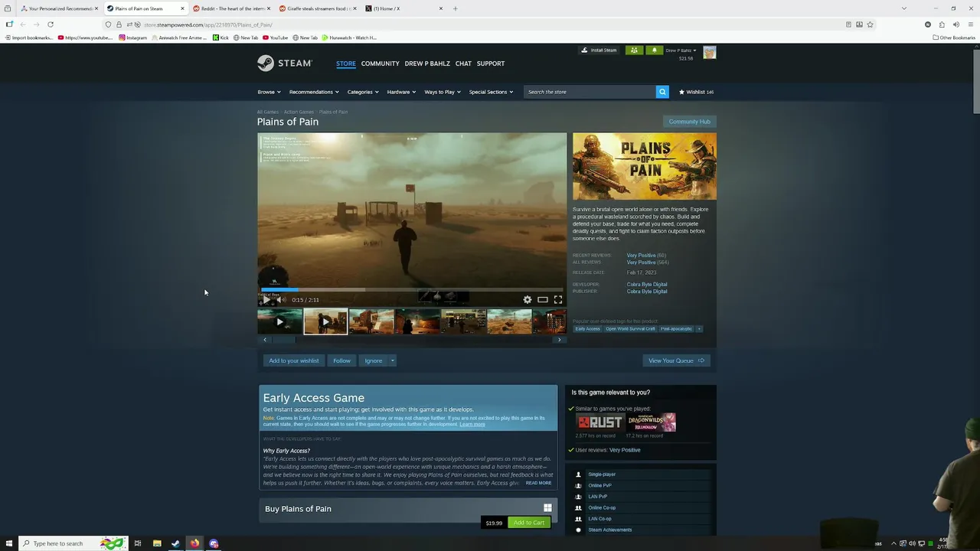
Task: Open the Wishlist link in store nav
Action: 696,92
